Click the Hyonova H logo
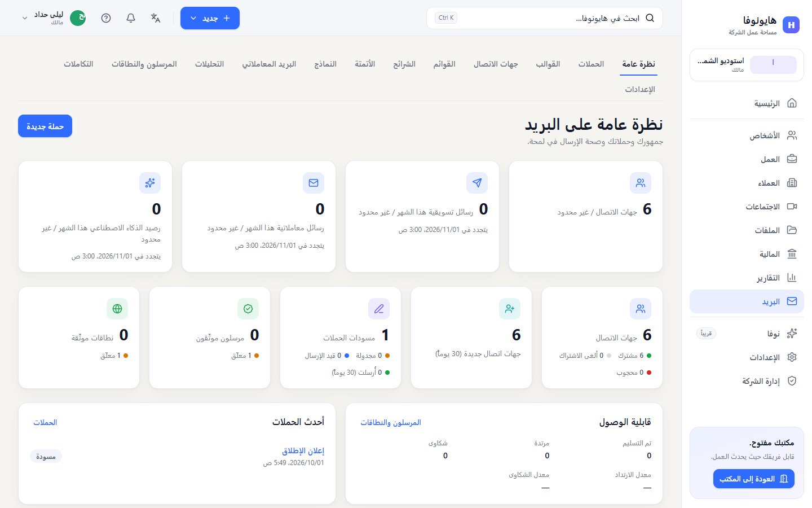 tap(791, 25)
